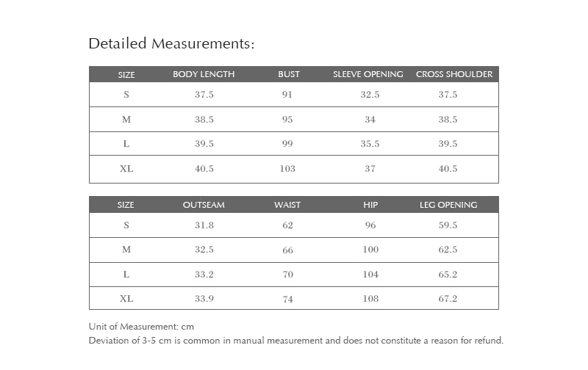Click the BUST column header
This screenshot has width=588, height=370.
point(289,74)
